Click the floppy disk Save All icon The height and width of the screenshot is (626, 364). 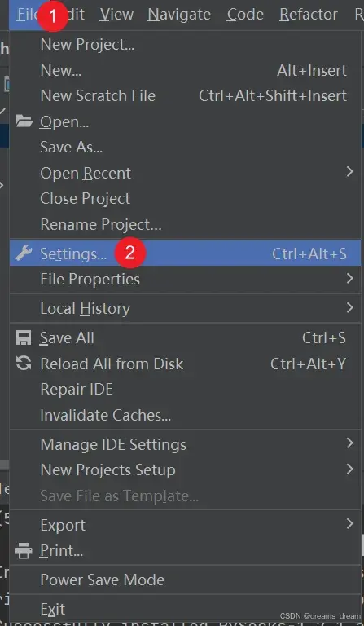[24, 337]
